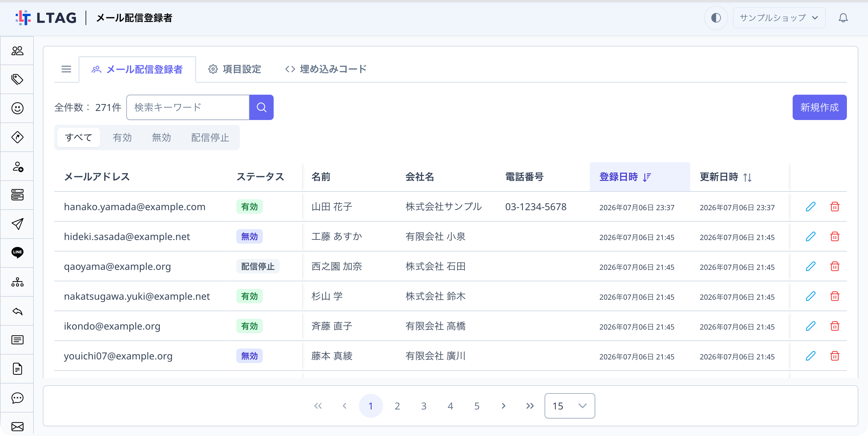
Task: Go to page 2
Action: (x=397, y=406)
